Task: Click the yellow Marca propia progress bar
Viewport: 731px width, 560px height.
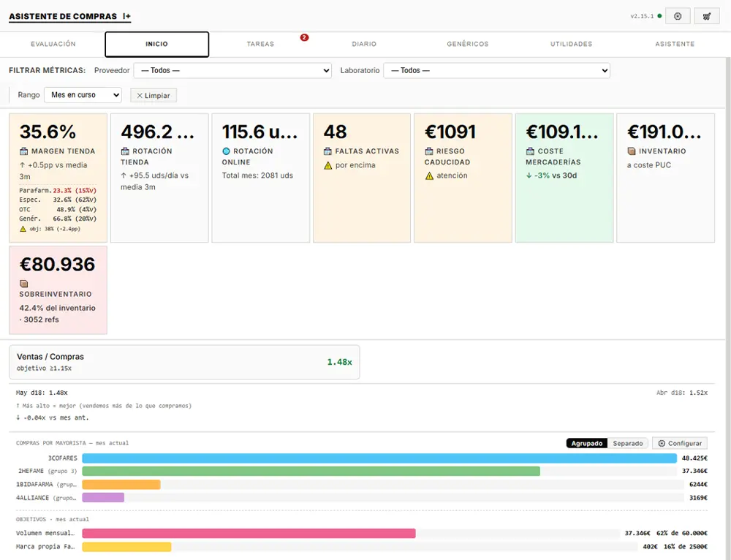Action: (x=126, y=547)
